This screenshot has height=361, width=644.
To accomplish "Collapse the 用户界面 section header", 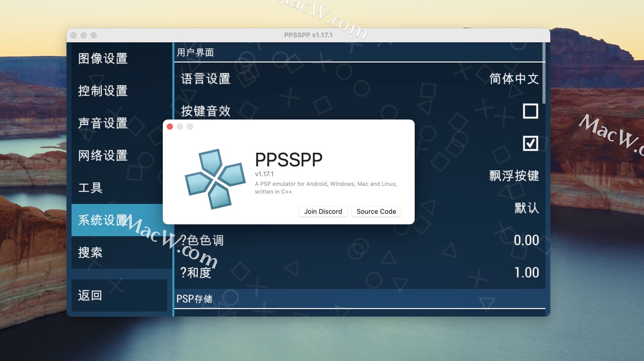I will click(x=360, y=53).
